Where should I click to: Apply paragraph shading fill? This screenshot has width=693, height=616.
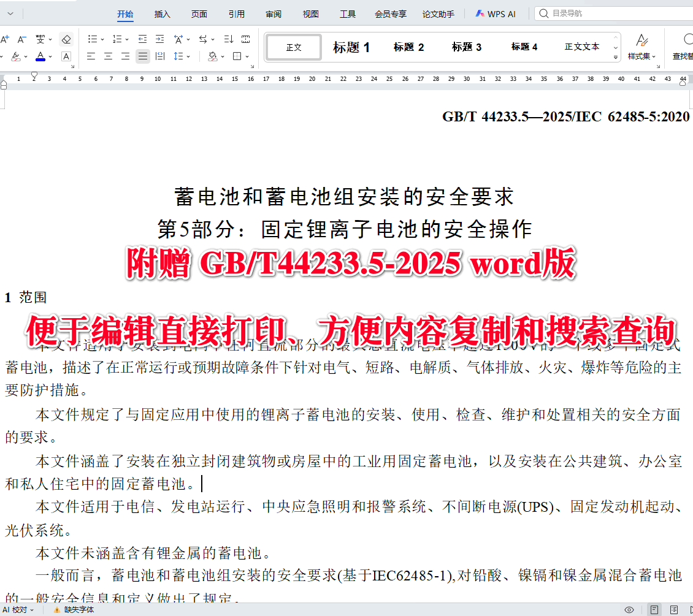click(213, 56)
